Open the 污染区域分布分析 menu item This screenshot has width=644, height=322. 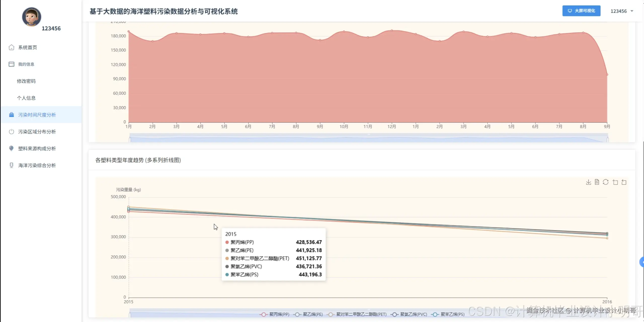[x=37, y=132]
